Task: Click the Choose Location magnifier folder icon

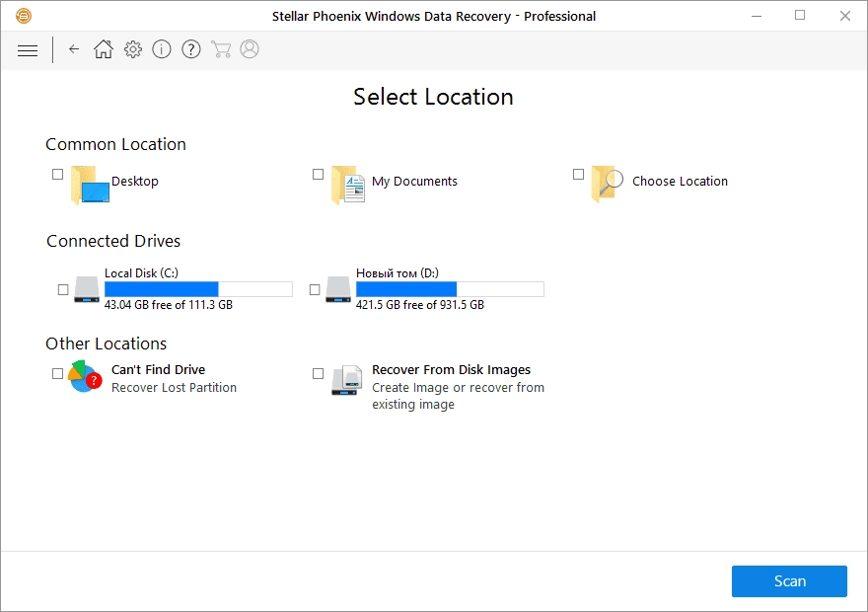Action: coord(608,184)
